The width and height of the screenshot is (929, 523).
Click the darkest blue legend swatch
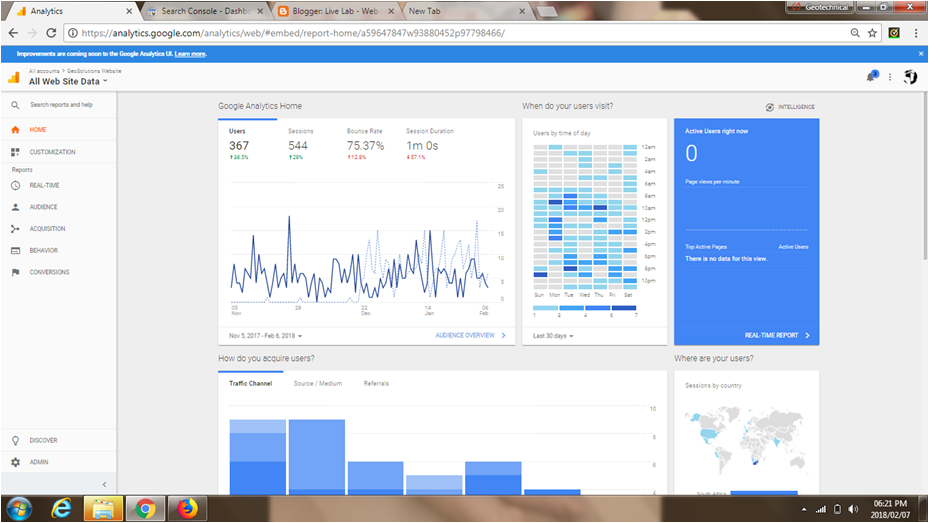623,308
